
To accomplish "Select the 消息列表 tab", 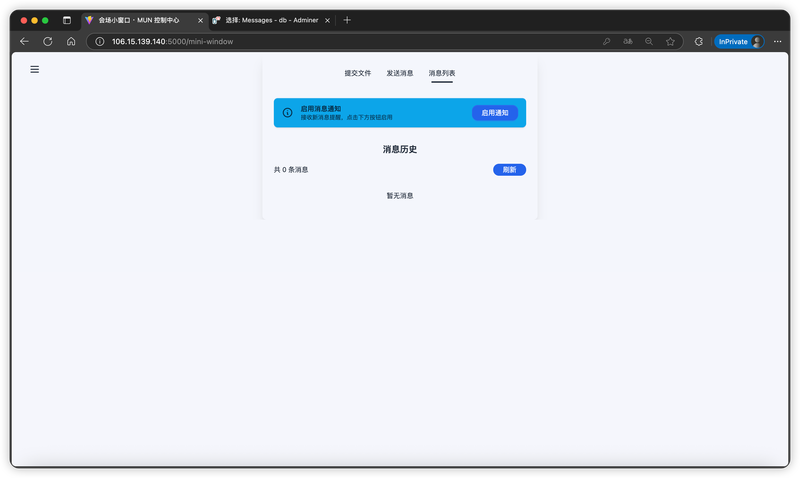I will 442,73.
